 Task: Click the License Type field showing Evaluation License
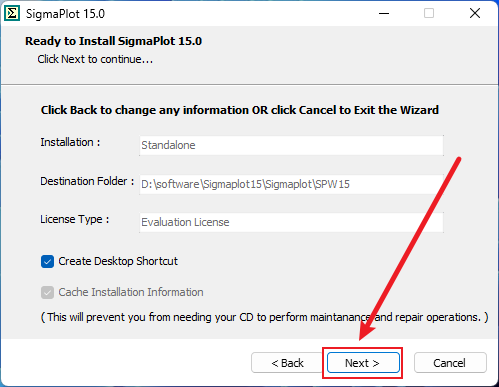pos(291,222)
